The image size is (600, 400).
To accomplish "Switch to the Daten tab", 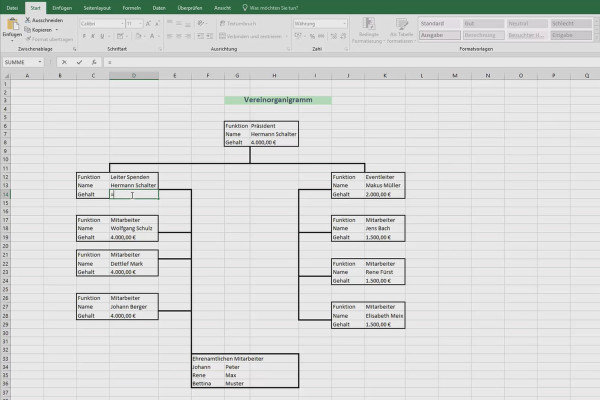I will point(159,8).
